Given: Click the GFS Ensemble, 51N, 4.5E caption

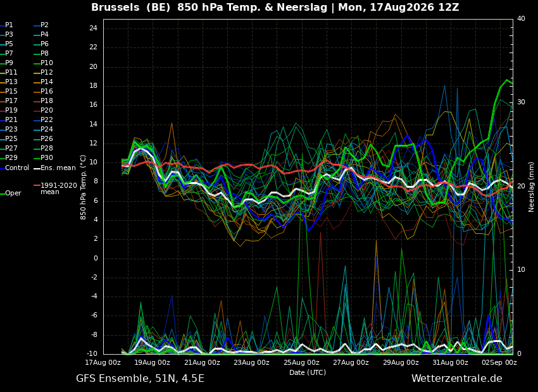Looking at the screenshot, I should (x=140, y=379).
